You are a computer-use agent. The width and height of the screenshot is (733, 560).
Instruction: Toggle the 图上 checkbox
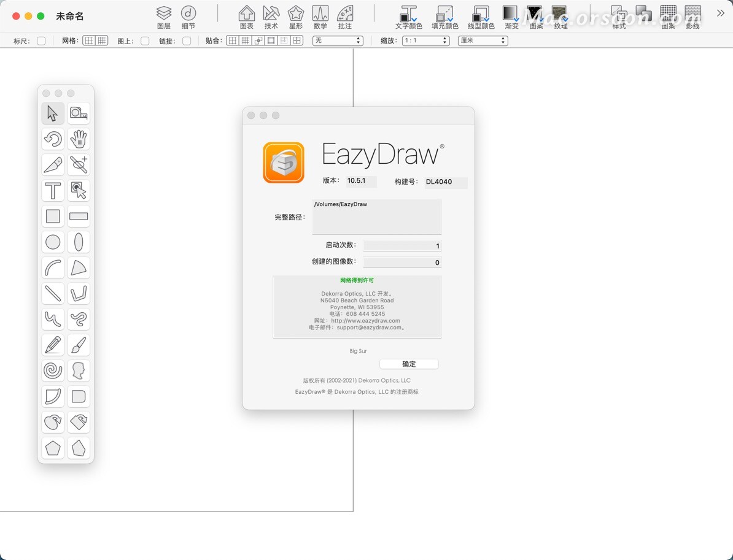coord(145,41)
